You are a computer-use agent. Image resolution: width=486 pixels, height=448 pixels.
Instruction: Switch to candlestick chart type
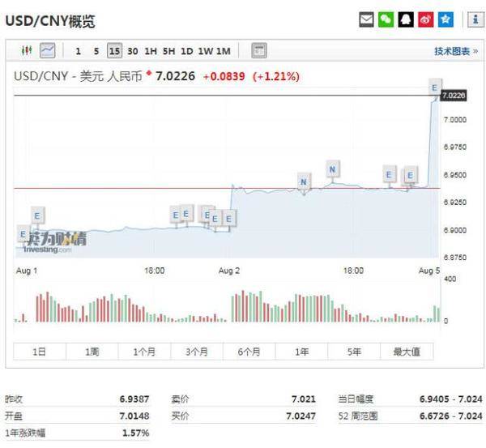27,50
